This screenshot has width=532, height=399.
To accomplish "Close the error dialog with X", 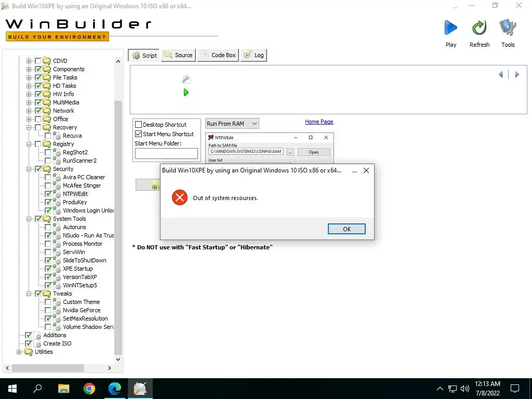I will (x=366, y=170).
